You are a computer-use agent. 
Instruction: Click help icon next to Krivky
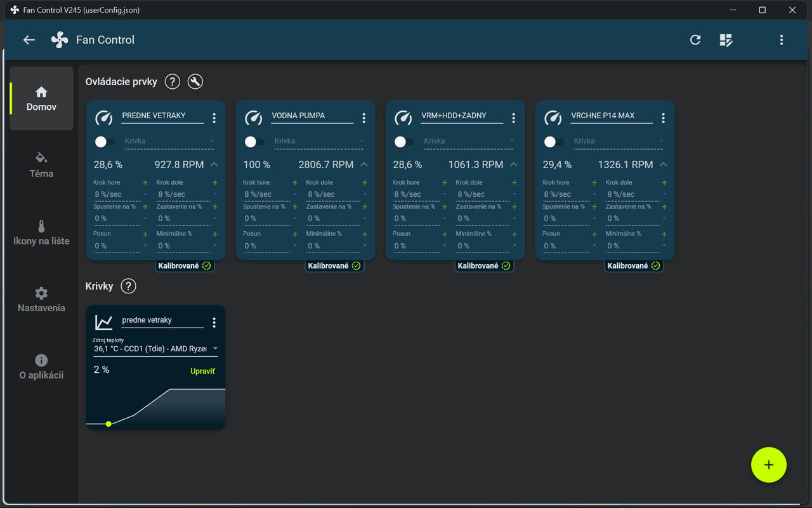point(128,286)
